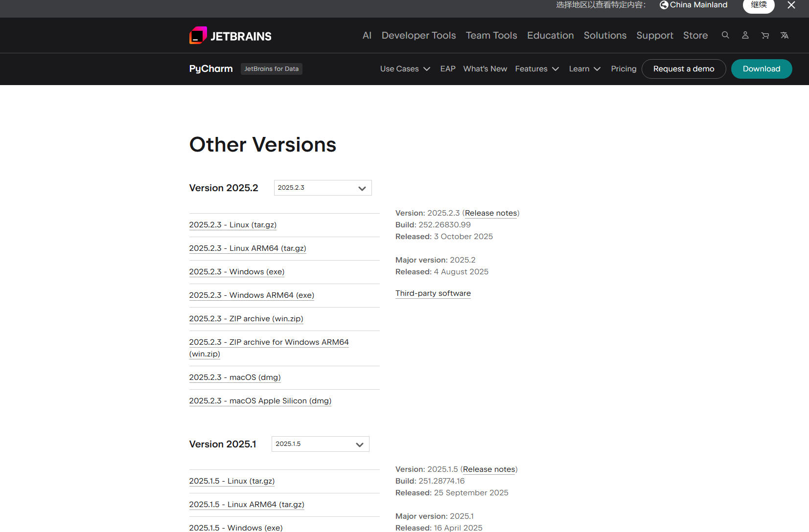Click the Other Versions heading
809x532 pixels.
263,145
